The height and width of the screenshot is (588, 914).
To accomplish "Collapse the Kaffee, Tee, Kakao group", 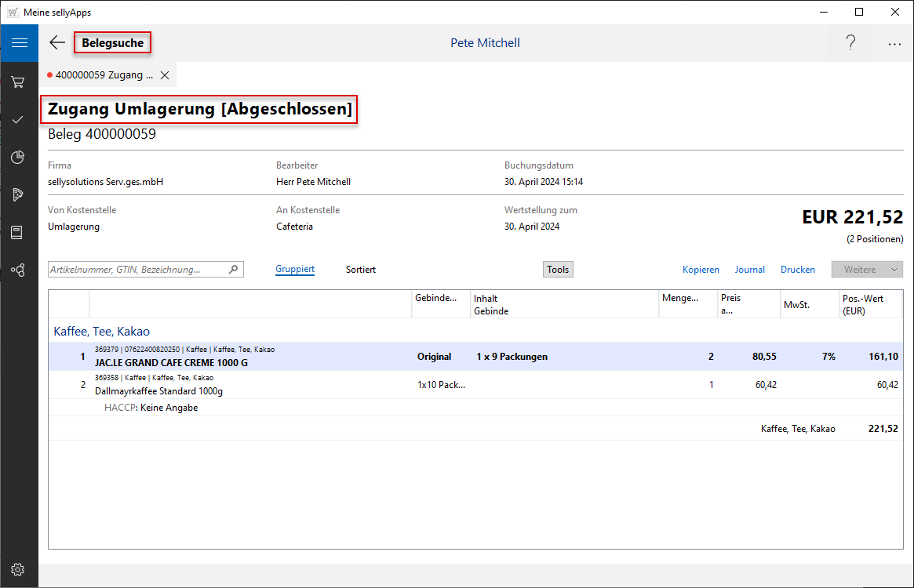I will pyautogui.click(x=101, y=332).
